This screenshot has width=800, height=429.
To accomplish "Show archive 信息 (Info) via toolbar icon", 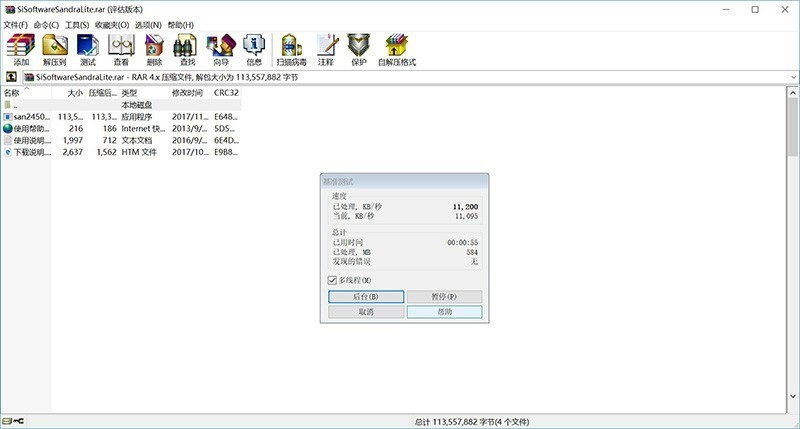I will (254, 47).
